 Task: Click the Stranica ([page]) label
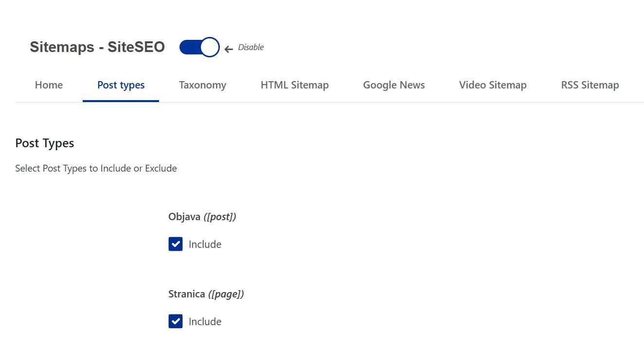point(206,294)
